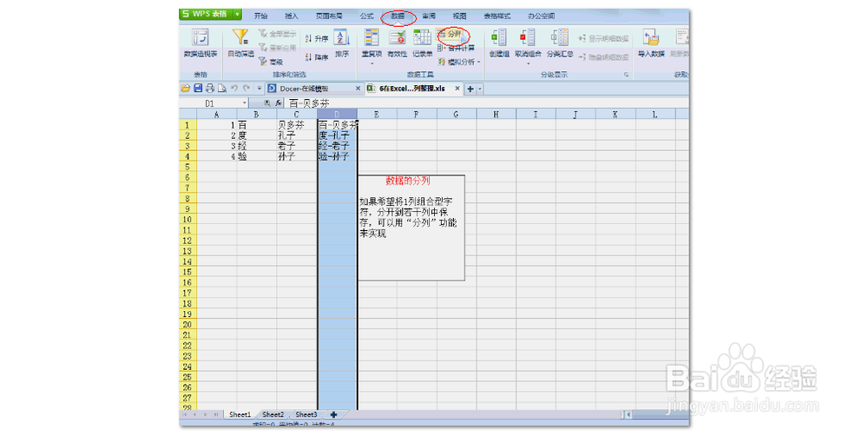Viewport: 868px width, 436px height.
Task: Switch to the 开始 ribbon tab
Action: [x=260, y=16]
